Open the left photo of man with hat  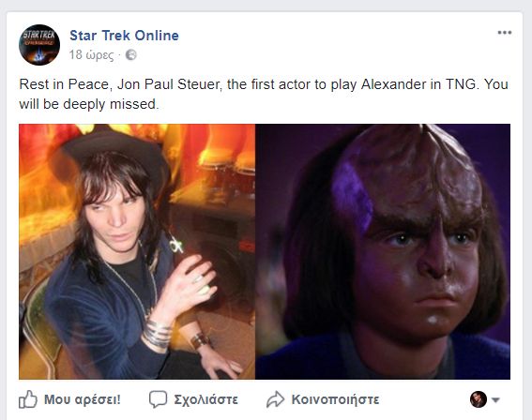(137, 251)
